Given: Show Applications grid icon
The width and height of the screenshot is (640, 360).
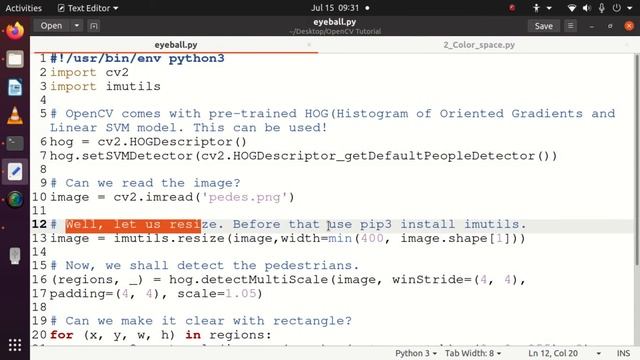Looking at the screenshot, I should pos(15,345).
